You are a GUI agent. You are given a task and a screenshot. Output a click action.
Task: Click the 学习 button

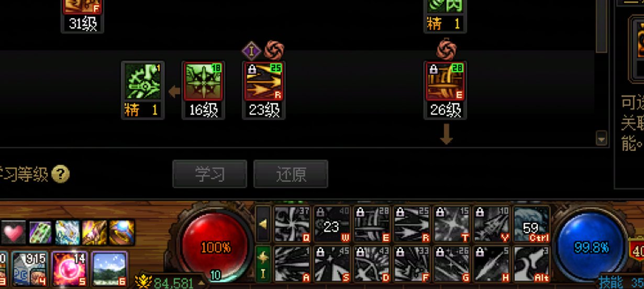click(x=210, y=174)
